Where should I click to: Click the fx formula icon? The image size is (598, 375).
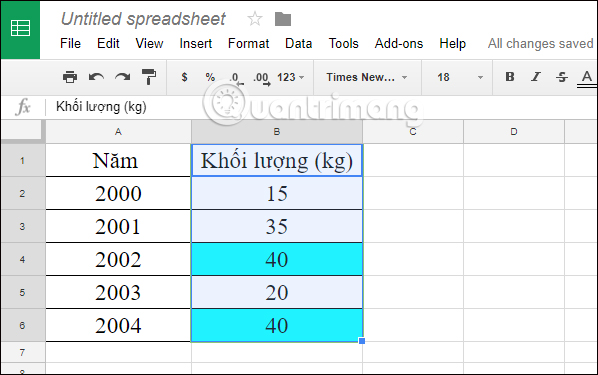[x=23, y=107]
